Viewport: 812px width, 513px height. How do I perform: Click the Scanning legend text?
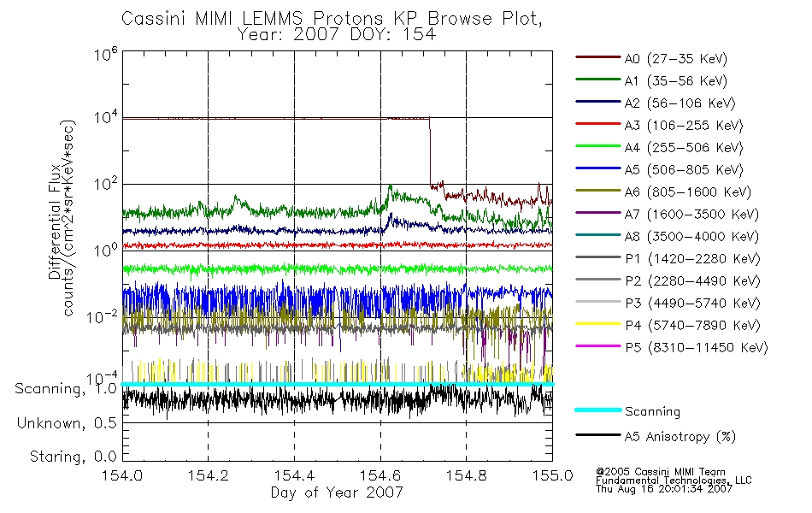652,412
